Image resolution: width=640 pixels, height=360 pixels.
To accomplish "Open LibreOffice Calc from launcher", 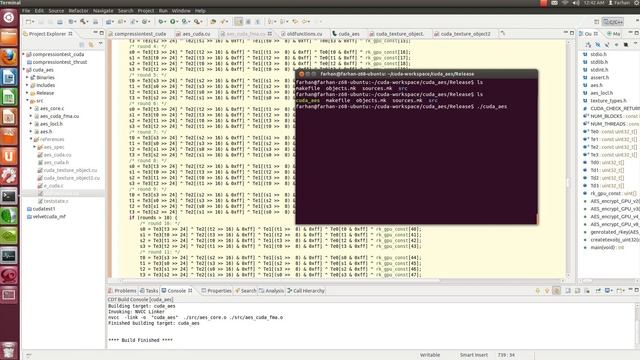I will coord(9,97).
